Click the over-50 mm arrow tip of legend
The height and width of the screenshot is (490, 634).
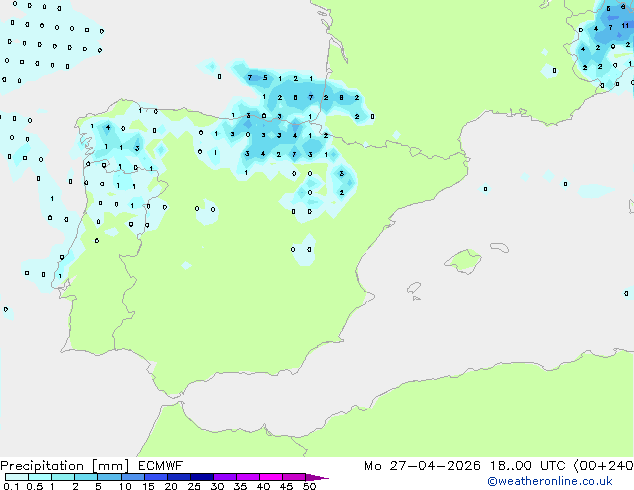click(317, 477)
